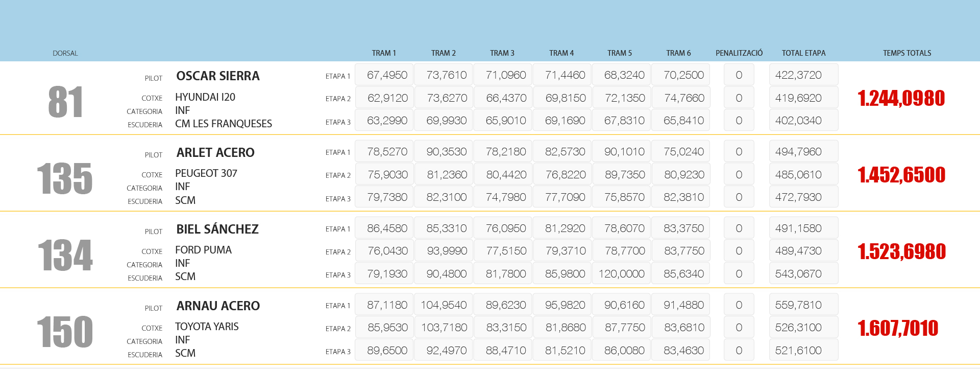The image size is (980, 369).
Task: Click the 543,0670 stage total field
Action: coord(803,274)
